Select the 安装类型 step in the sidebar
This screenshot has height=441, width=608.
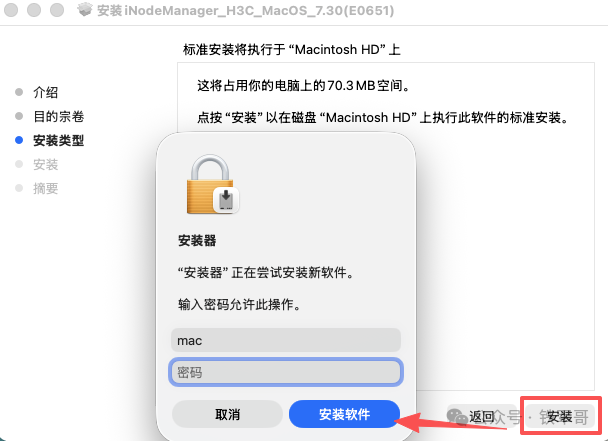pyautogui.click(x=59, y=140)
